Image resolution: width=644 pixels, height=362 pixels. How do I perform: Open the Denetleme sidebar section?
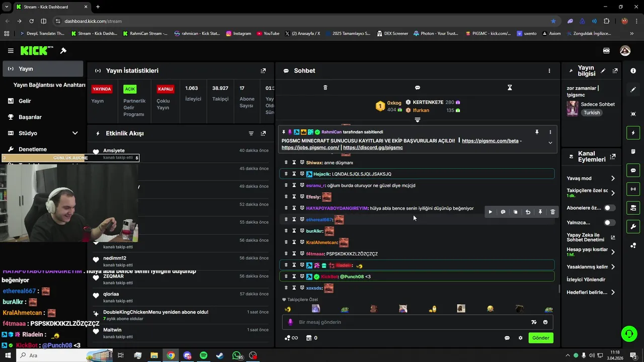tap(43, 149)
